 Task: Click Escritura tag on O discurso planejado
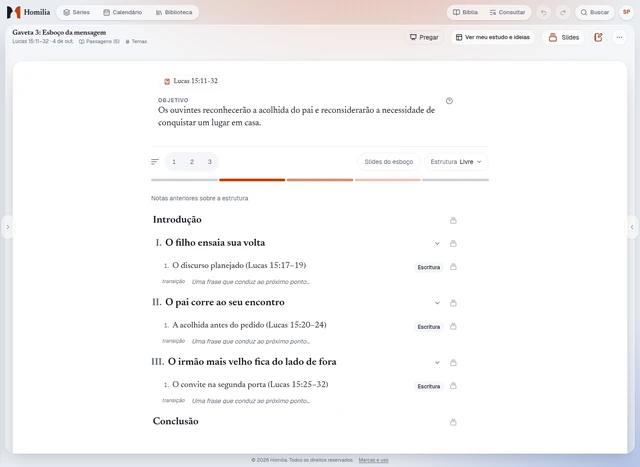click(429, 267)
